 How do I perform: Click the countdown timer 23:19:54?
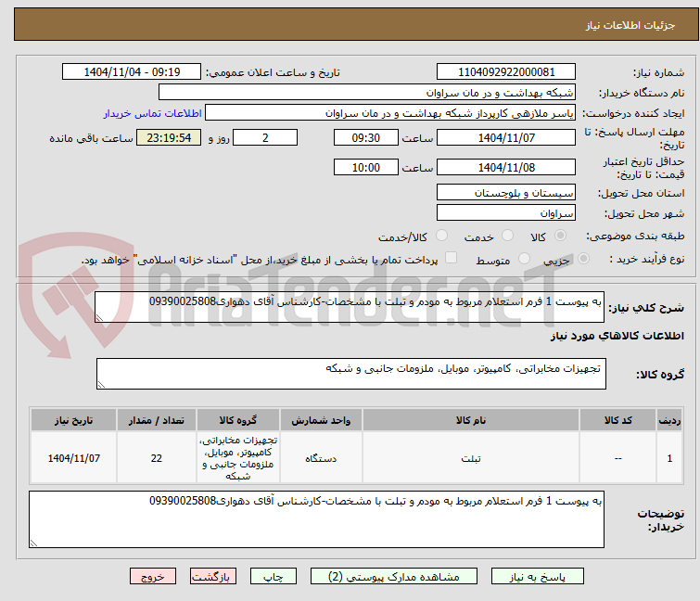(169, 137)
